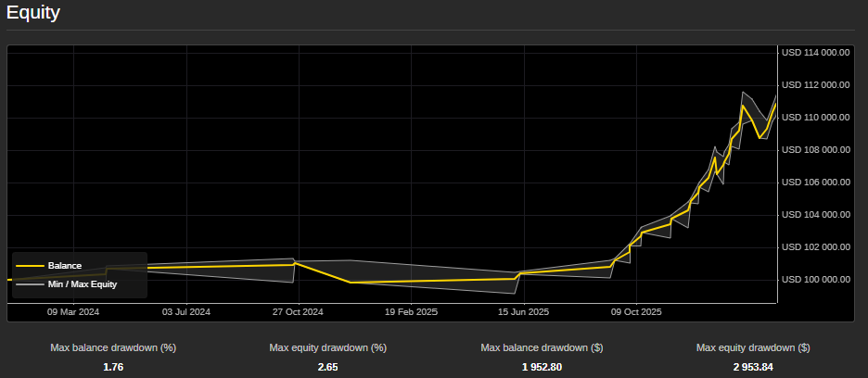The image size is (868, 378).
Task: Click the 2 953.84 drawdown value
Action: pyautogui.click(x=753, y=367)
